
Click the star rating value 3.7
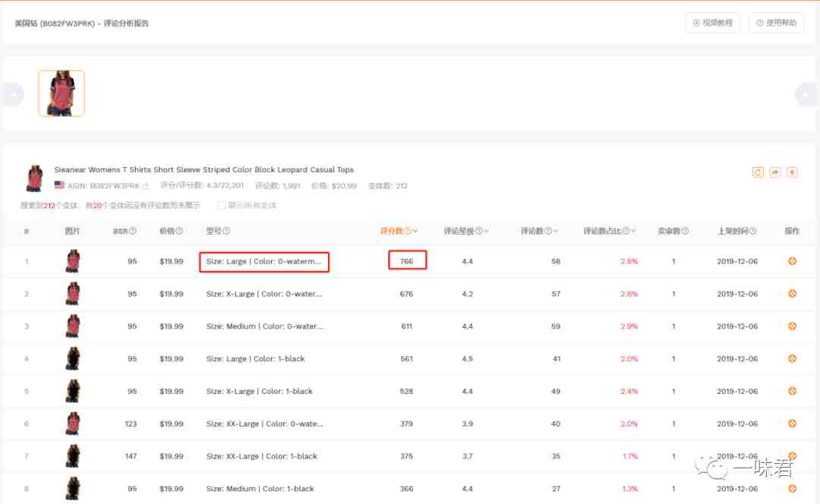[468, 456]
